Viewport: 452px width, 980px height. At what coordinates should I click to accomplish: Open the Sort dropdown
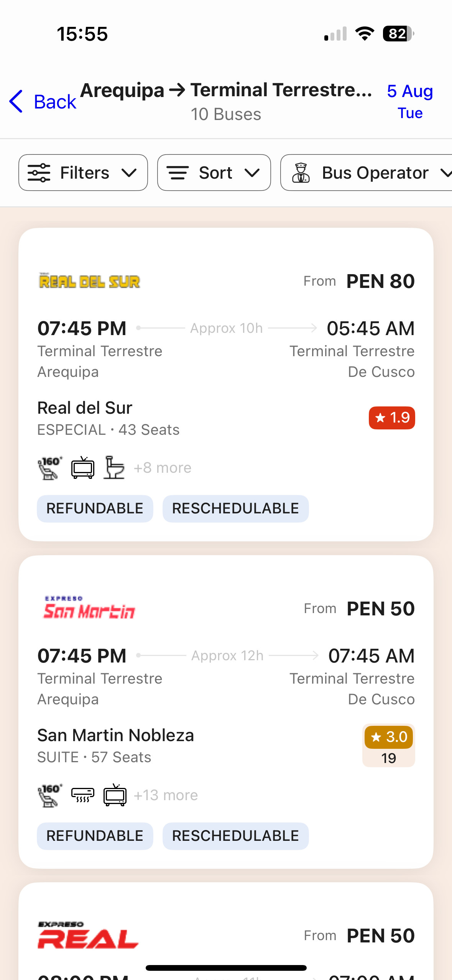point(214,173)
